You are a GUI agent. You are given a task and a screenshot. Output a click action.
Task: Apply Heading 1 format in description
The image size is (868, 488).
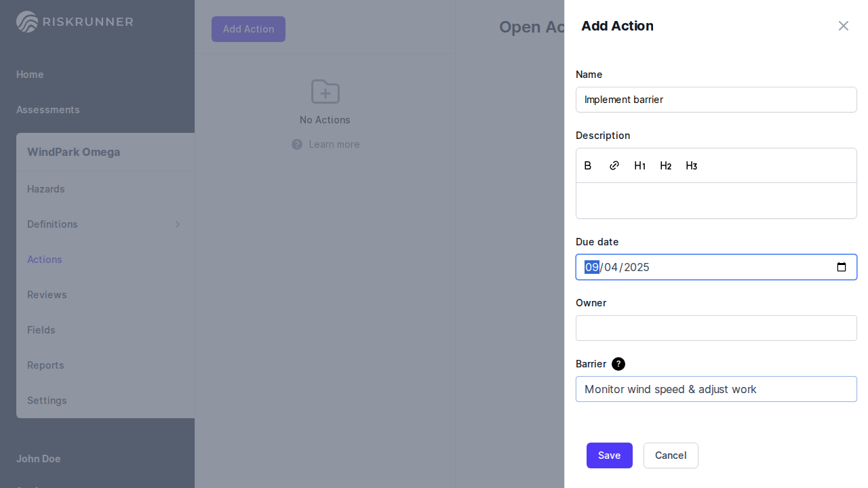pyautogui.click(x=639, y=166)
